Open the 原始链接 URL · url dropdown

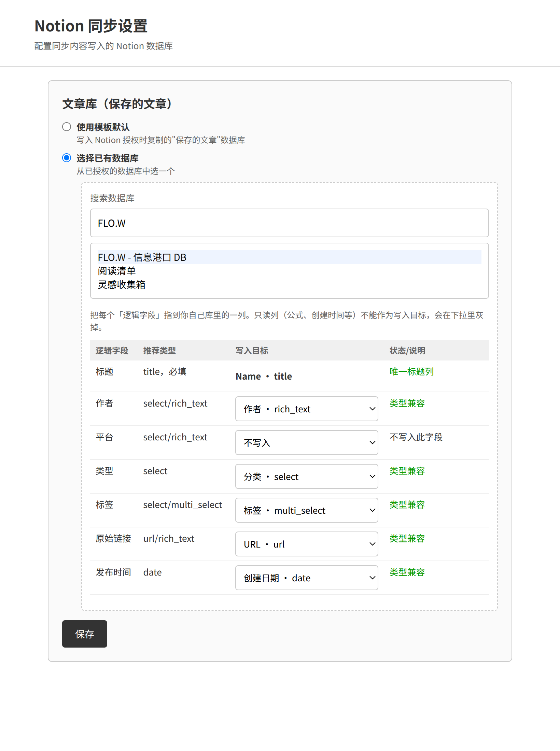(307, 544)
